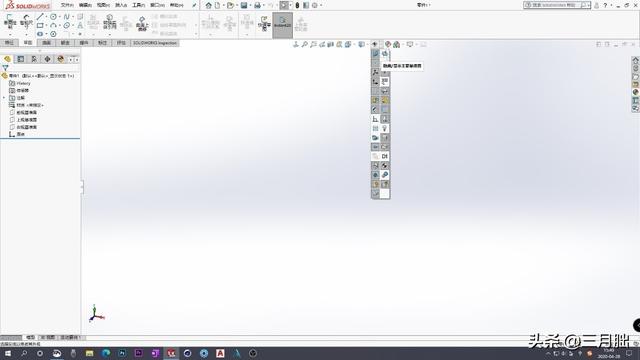Open the Options gear dropdown arrow
640x360 pixels.
(321, 5)
